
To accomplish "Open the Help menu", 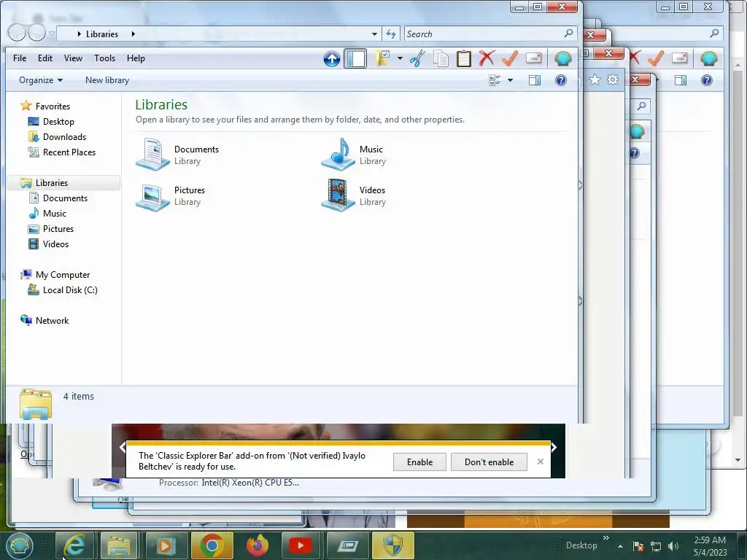I will point(136,58).
